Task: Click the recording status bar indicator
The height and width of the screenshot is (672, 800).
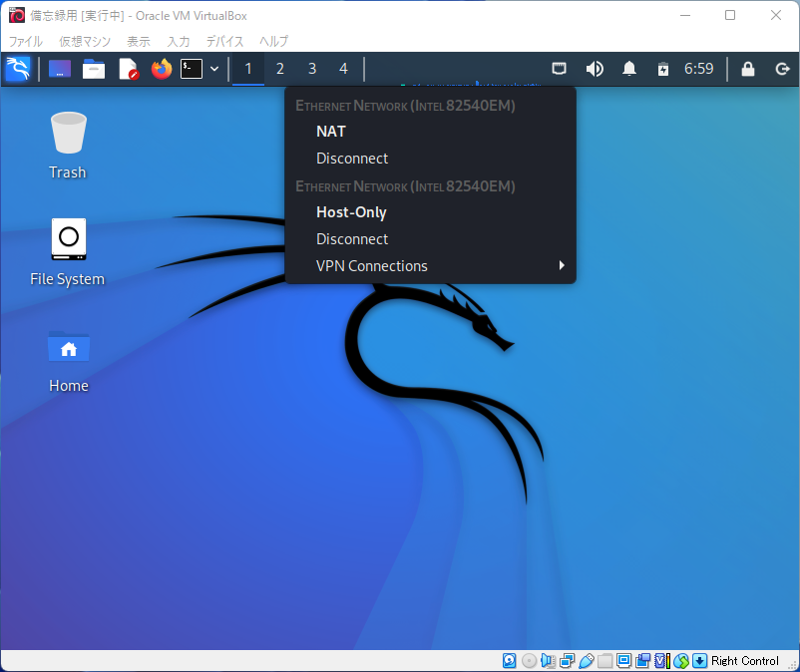Action: point(642,661)
